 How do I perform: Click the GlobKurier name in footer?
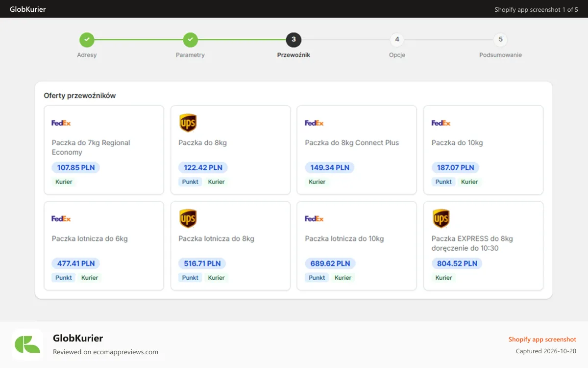click(78, 338)
